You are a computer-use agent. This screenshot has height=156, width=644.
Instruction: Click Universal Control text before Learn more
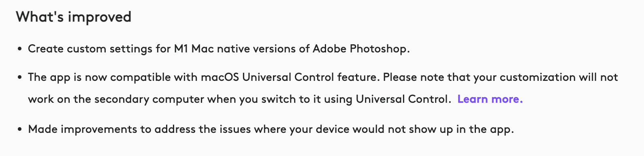pos(403,99)
